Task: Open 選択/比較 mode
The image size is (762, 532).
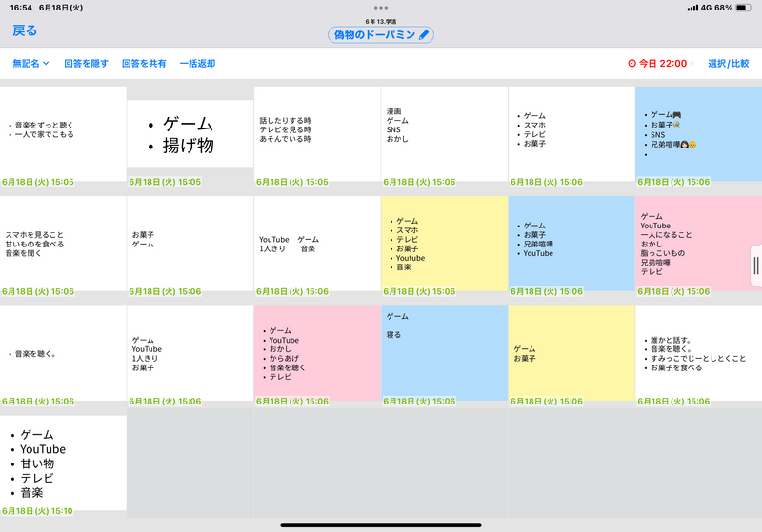Action: [729, 64]
